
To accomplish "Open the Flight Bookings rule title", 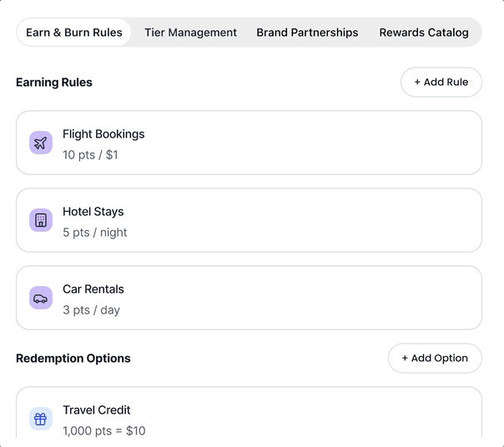I will (x=103, y=134).
